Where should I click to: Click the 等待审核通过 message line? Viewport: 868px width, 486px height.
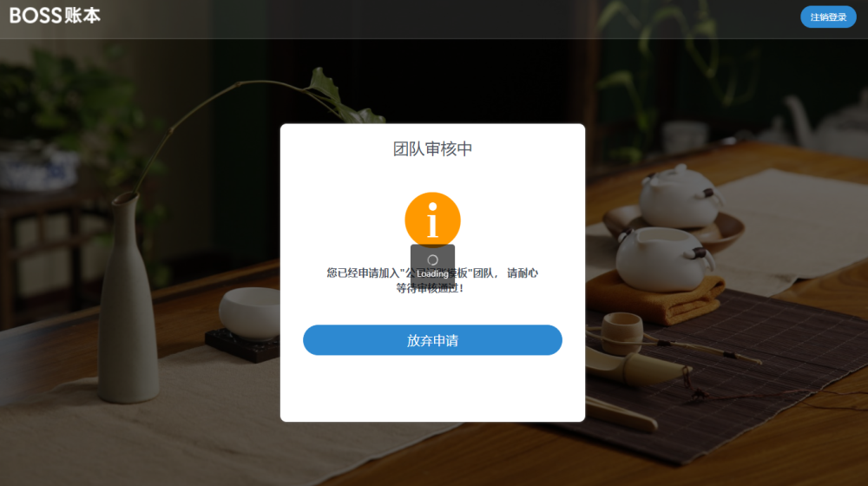(430, 288)
